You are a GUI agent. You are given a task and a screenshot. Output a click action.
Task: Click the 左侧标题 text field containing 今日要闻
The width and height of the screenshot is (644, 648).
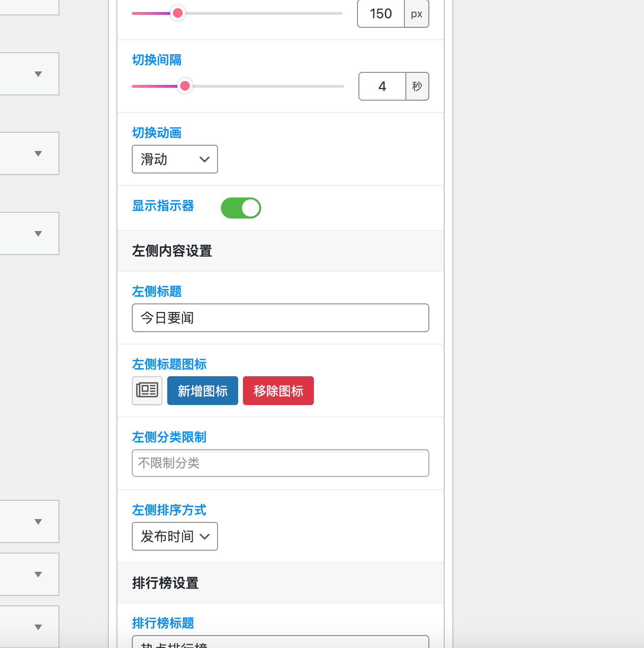(x=280, y=318)
